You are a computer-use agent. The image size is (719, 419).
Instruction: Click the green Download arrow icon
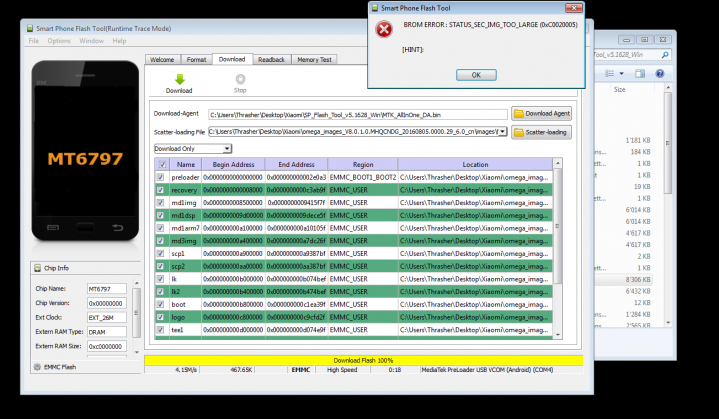[179, 79]
